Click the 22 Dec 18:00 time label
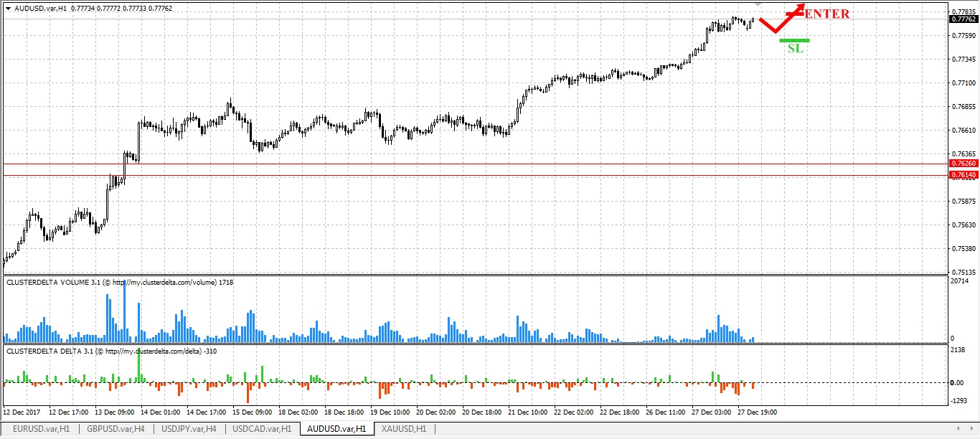Screen dimensions: 980x439 pos(620,413)
